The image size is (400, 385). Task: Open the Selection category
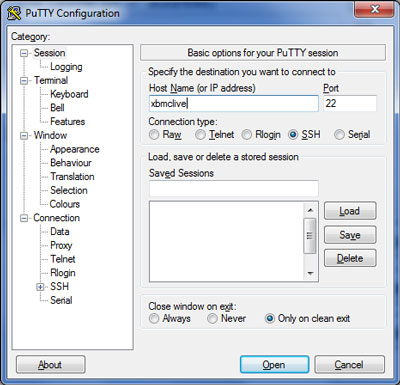point(69,190)
